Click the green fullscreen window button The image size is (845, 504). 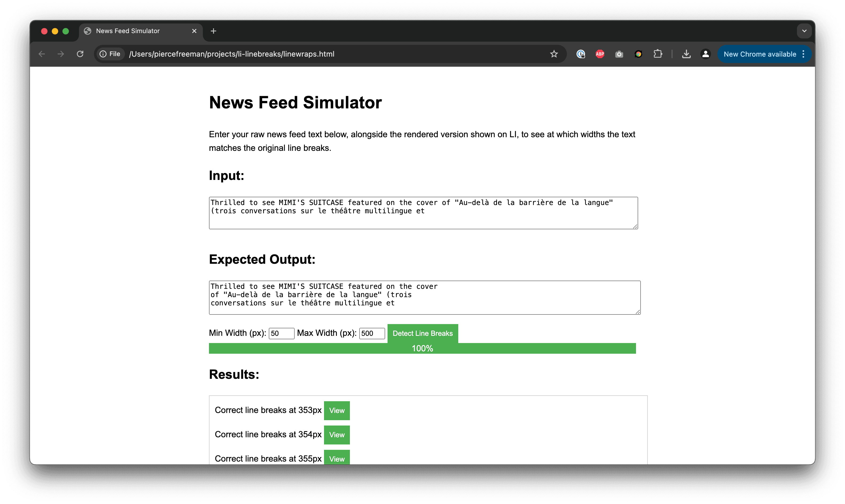pyautogui.click(x=66, y=31)
